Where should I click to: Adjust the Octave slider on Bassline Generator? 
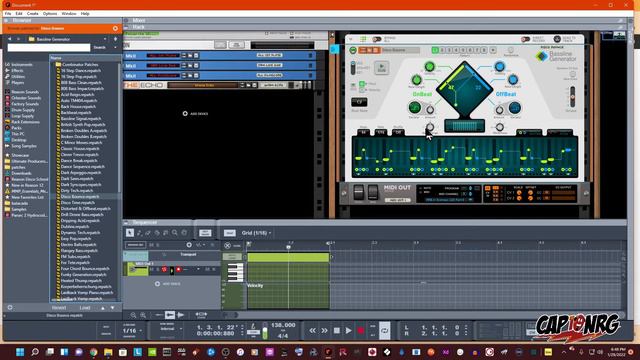[x=572, y=97]
